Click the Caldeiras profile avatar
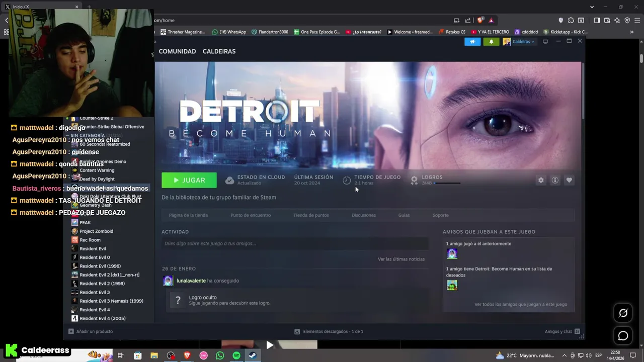 [507, 42]
